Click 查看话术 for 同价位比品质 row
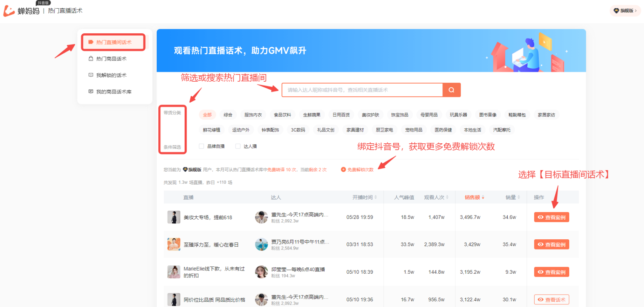Screen dimensions: 644x307 552,299
